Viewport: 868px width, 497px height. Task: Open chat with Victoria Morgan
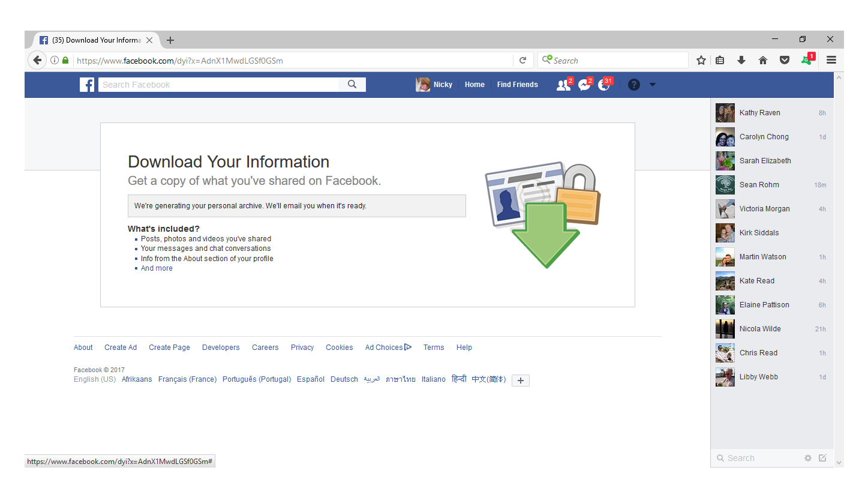click(x=771, y=209)
